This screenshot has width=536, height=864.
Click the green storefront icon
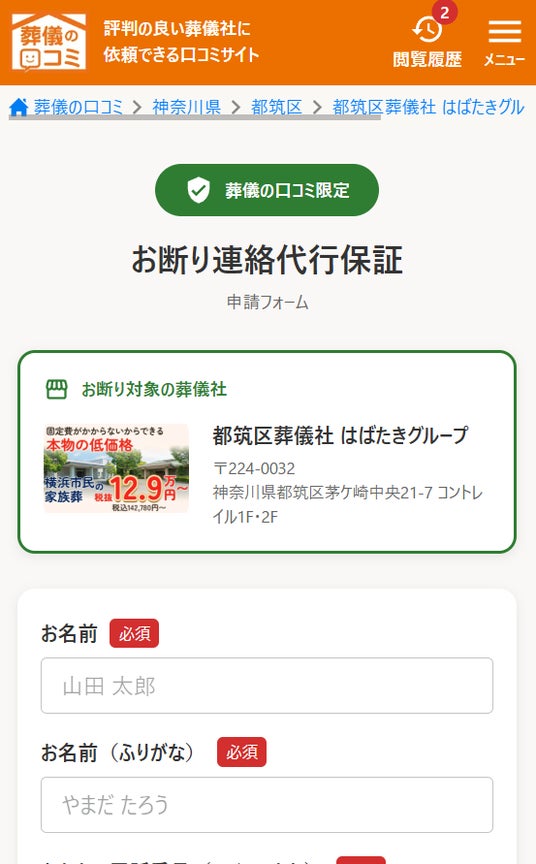(56, 389)
